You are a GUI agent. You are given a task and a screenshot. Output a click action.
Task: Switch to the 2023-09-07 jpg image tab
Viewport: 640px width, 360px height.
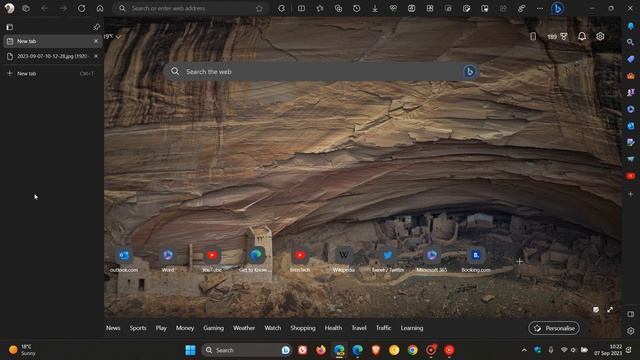(x=52, y=56)
